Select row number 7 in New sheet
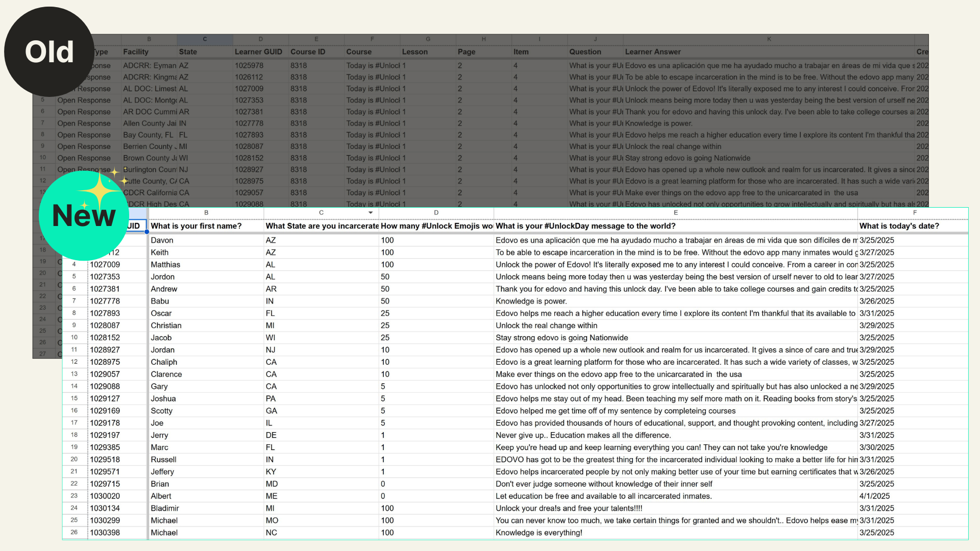This screenshot has height=551, width=980. click(x=75, y=302)
